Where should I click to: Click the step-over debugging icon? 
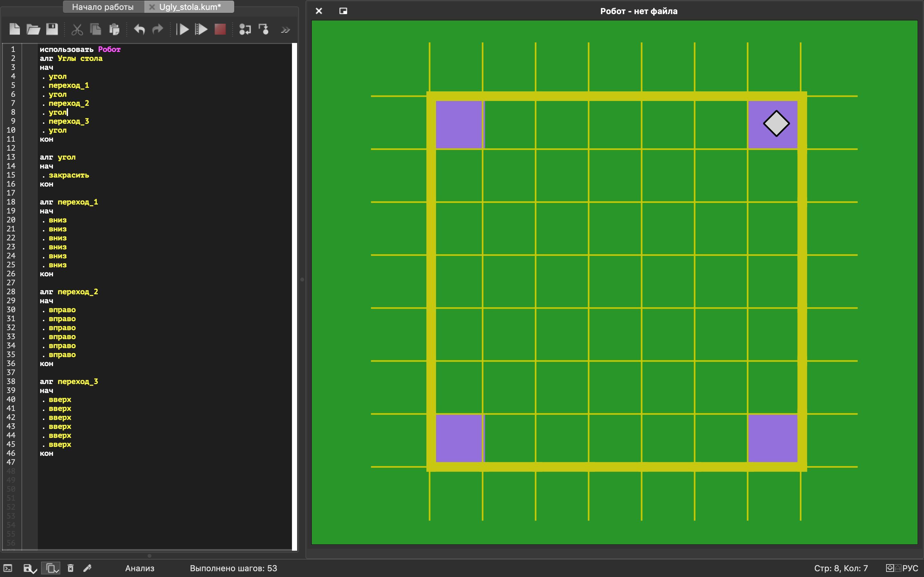coord(245,29)
